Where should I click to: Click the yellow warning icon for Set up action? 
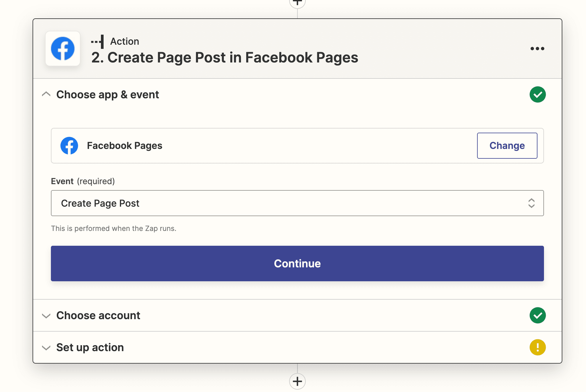coord(537,347)
